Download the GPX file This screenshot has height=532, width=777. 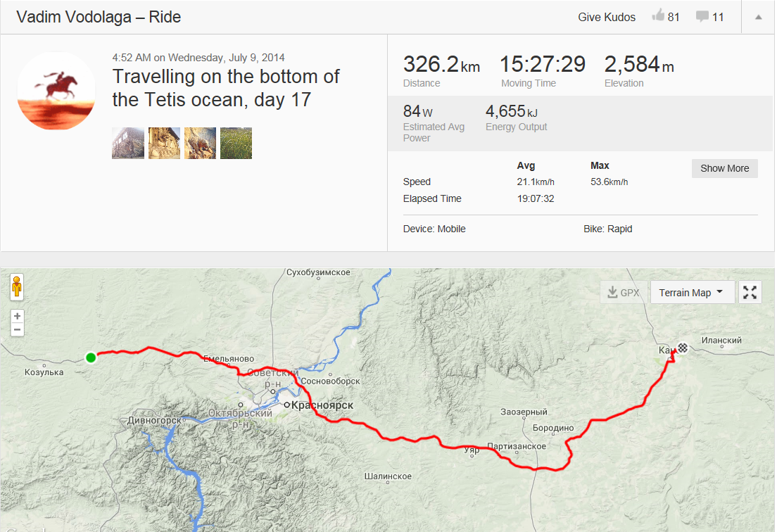pos(624,292)
